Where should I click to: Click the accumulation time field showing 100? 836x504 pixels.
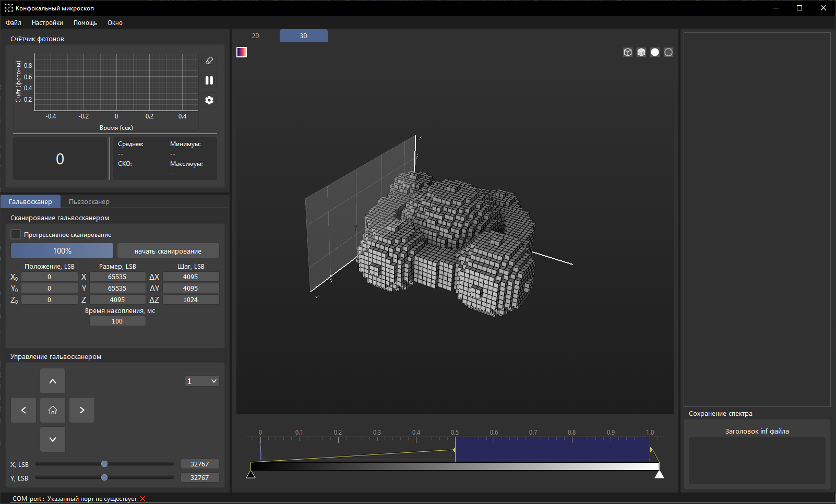pyautogui.click(x=117, y=321)
